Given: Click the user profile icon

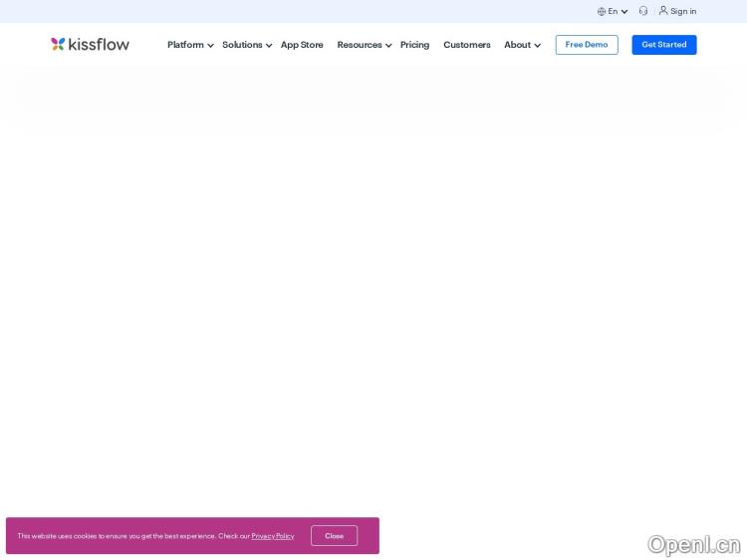Looking at the screenshot, I should pos(663,11).
